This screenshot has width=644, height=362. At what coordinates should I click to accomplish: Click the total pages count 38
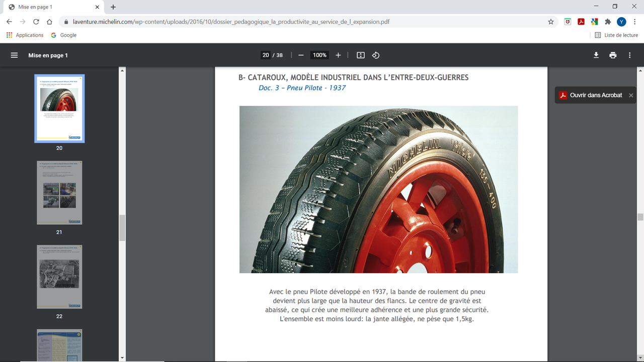click(280, 55)
